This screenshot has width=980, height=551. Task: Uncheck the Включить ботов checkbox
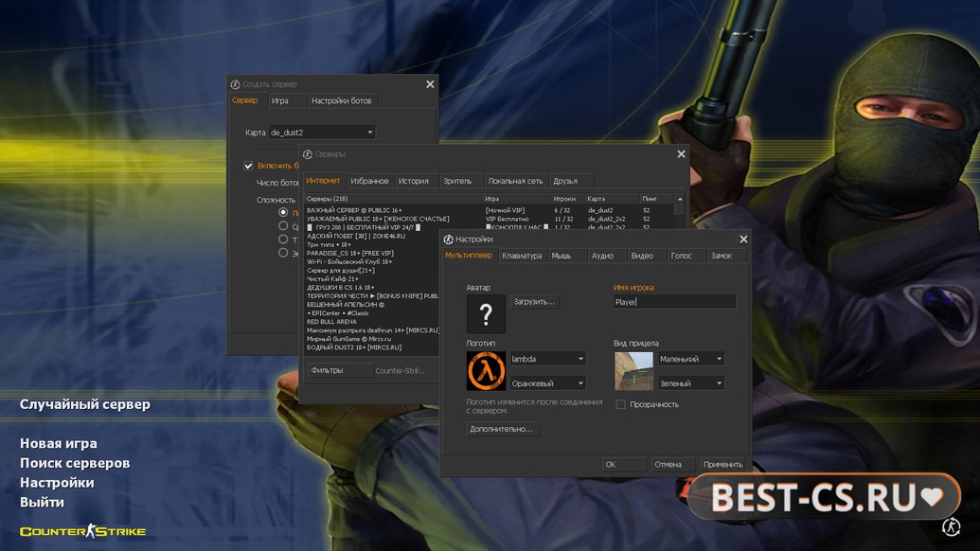point(249,166)
